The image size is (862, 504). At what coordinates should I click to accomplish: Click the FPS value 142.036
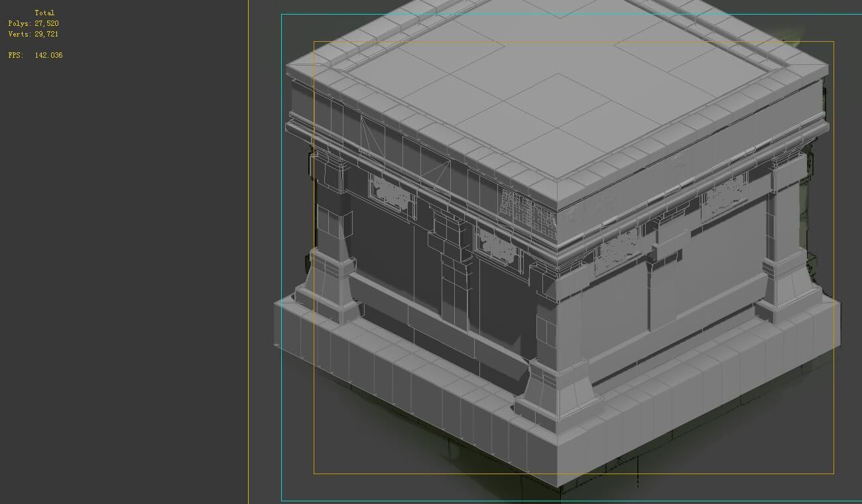tap(48, 55)
